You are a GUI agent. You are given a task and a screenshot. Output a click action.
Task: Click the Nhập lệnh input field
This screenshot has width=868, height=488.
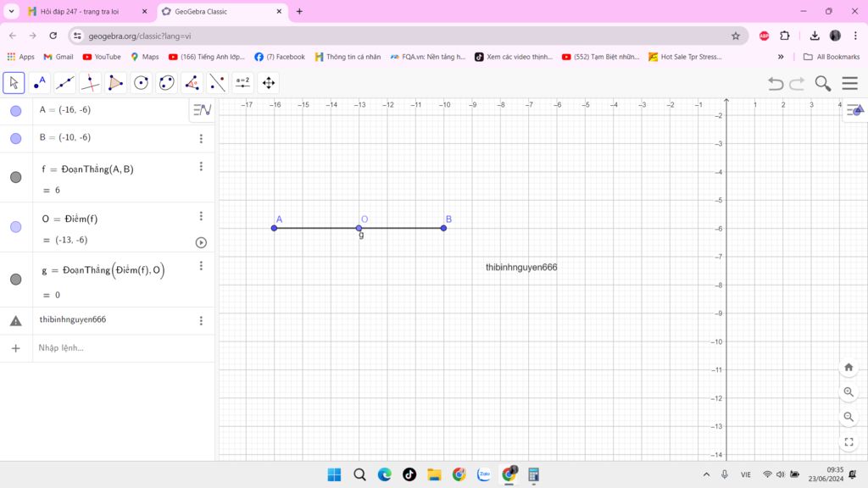click(119, 348)
